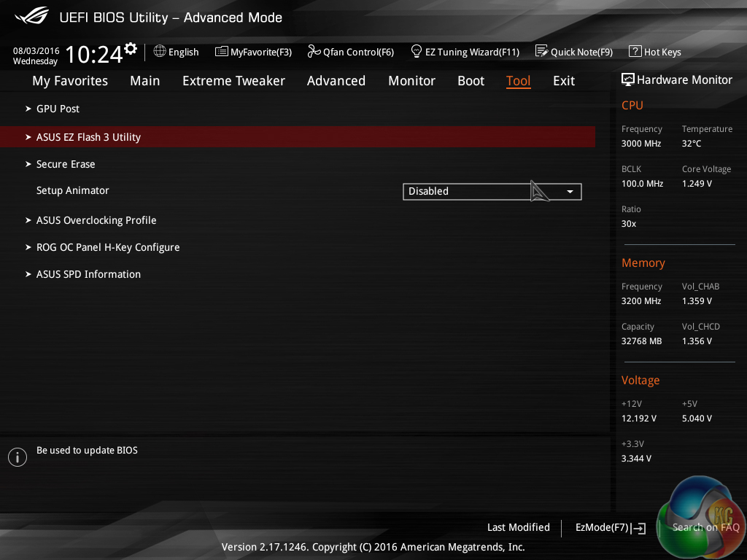Click the info circle icon
The width and height of the screenshot is (747, 560).
tap(18, 457)
